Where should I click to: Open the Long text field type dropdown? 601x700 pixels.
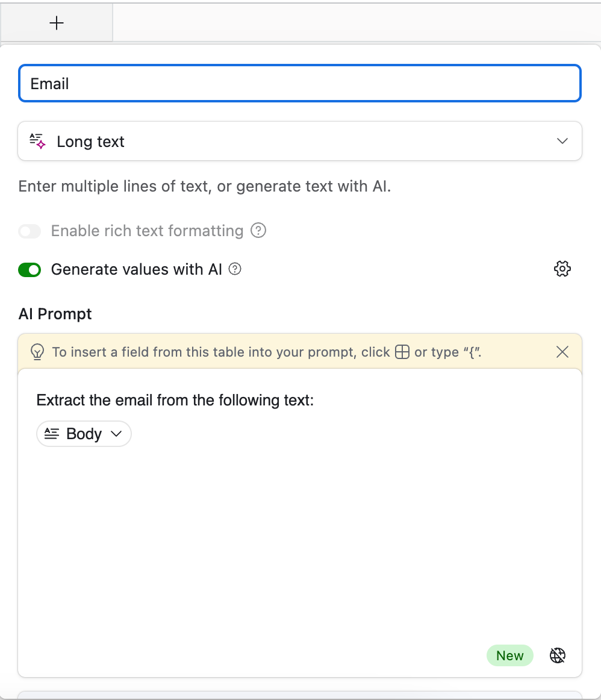(x=300, y=141)
